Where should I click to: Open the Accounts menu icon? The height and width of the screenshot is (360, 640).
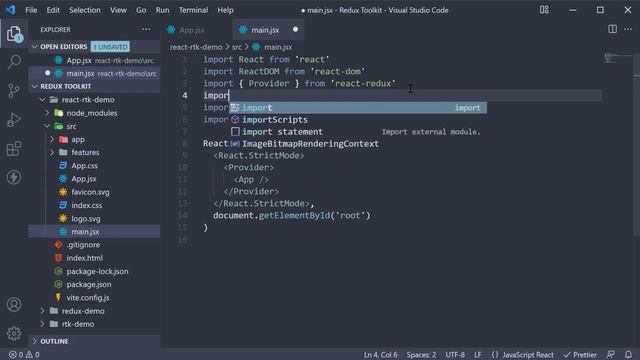(x=14, y=304)
